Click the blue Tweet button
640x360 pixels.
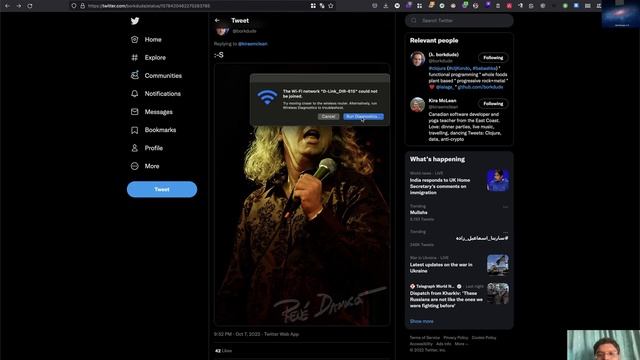(x=162, y=189)
